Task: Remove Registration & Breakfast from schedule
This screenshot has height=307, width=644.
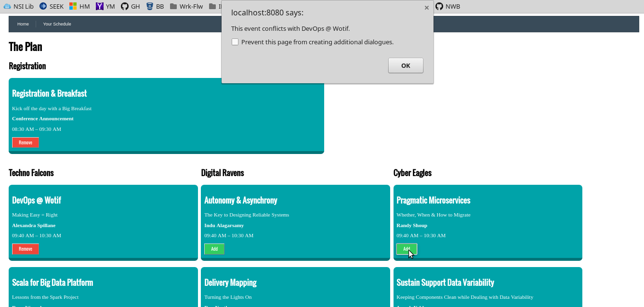Action: [x=26, y=142]
